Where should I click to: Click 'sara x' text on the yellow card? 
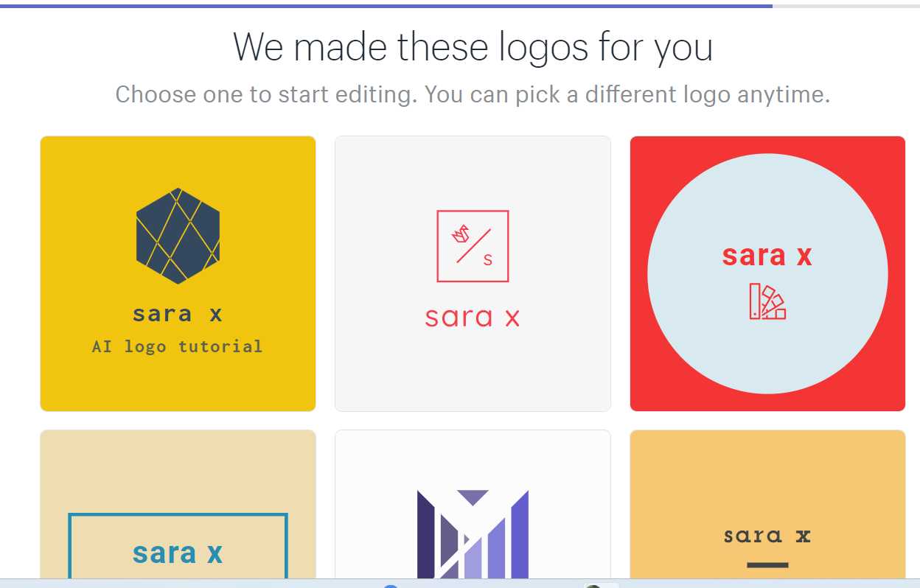[178, 314]
